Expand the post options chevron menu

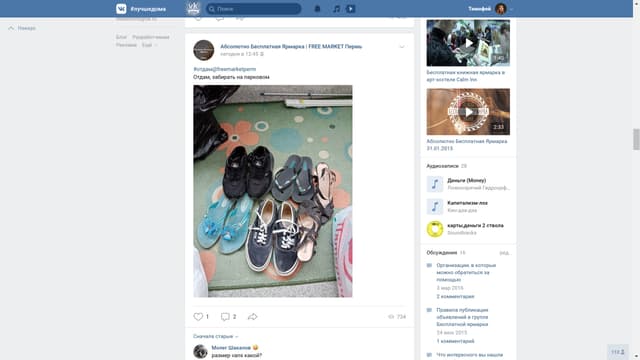[402, 47]
